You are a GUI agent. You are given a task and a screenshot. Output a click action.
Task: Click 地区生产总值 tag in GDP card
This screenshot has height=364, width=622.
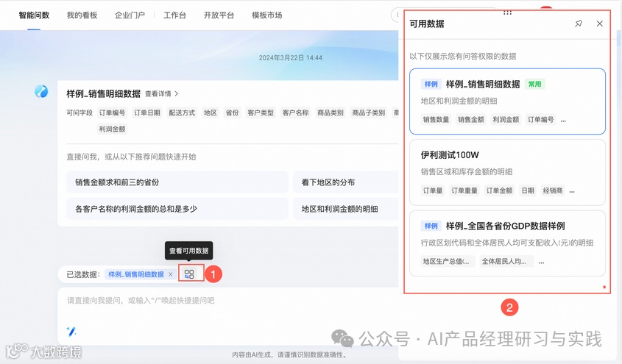tap(448, 261)
